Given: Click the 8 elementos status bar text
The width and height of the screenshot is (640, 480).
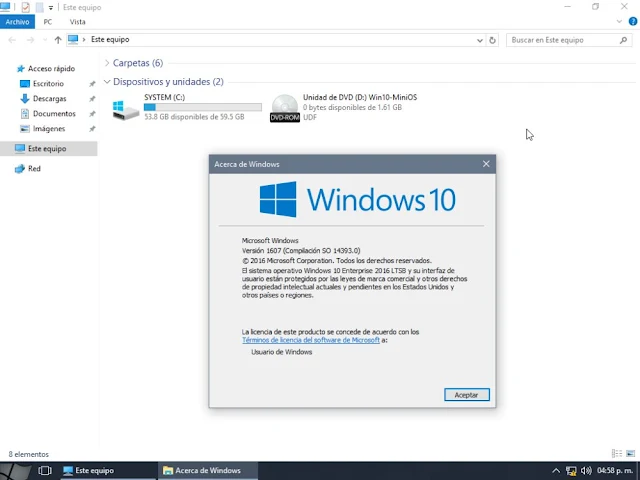Looking at the screenshot, I should point(29,454).
